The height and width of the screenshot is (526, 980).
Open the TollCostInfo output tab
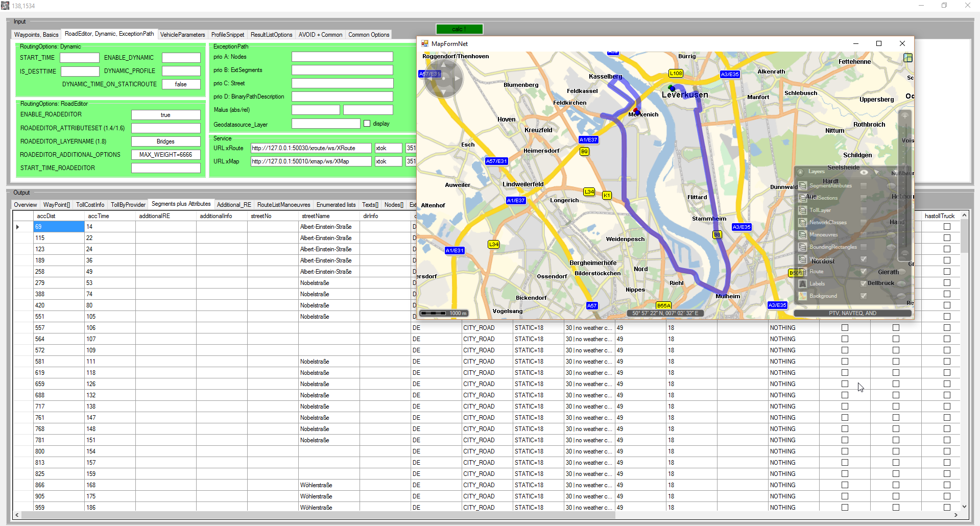pos(90,205)
